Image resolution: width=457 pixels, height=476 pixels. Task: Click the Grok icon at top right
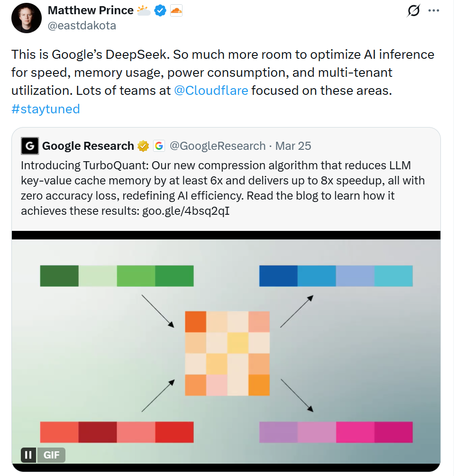(x=413, y=10)
